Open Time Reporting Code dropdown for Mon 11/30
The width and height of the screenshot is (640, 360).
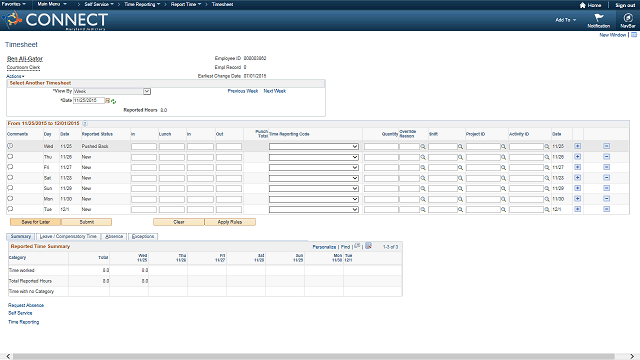(x=313, y=199)
